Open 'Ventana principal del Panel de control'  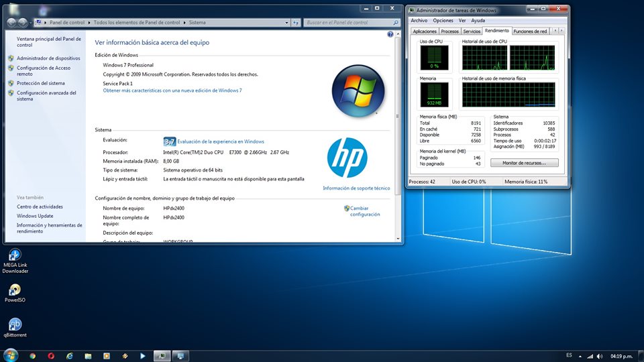tap(49, 42)
